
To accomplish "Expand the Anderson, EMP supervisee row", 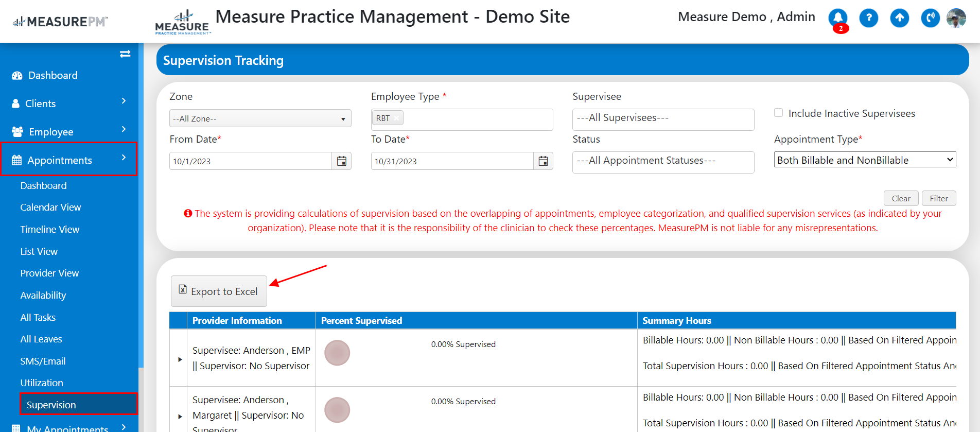I will 180,359.
